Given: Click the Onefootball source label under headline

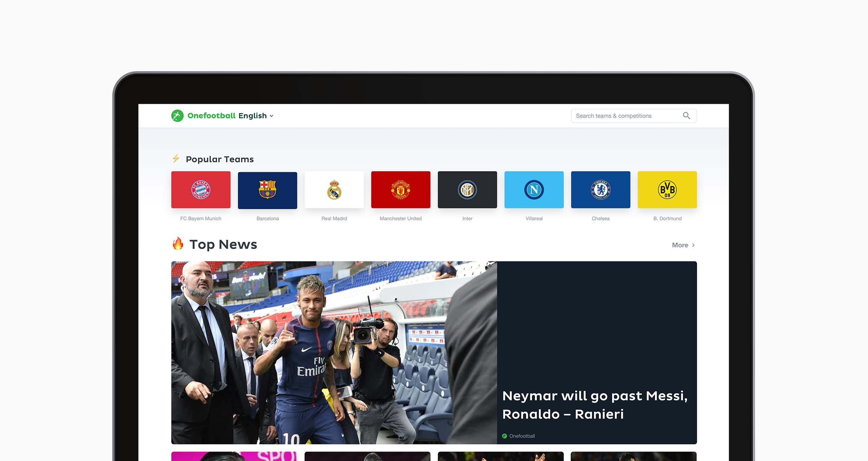Looking at the screenshot, I should (522, 436).
